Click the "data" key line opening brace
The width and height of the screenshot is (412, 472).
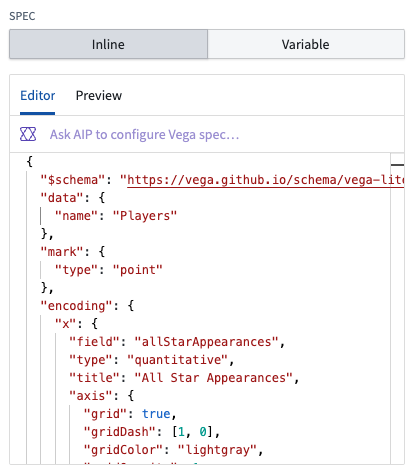pyautogui.click(x=102, y=198)
